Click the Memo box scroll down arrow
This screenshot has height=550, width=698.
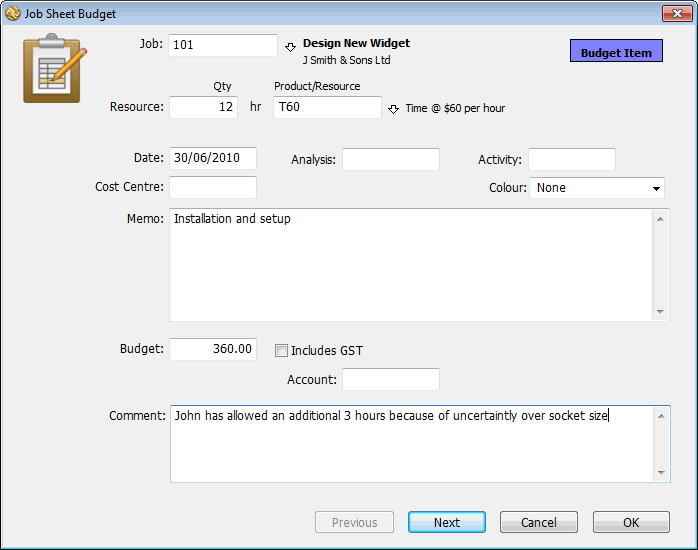pos(660,311)
